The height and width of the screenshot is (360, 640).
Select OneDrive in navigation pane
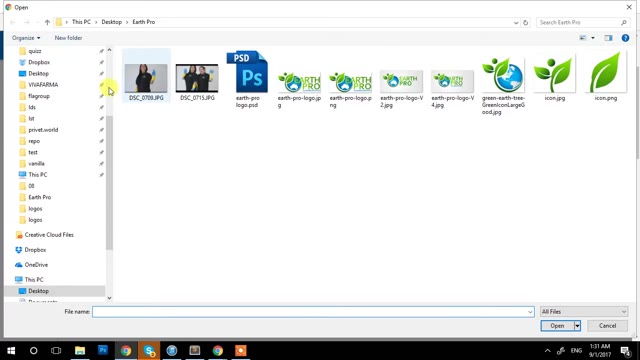(36, 265)
